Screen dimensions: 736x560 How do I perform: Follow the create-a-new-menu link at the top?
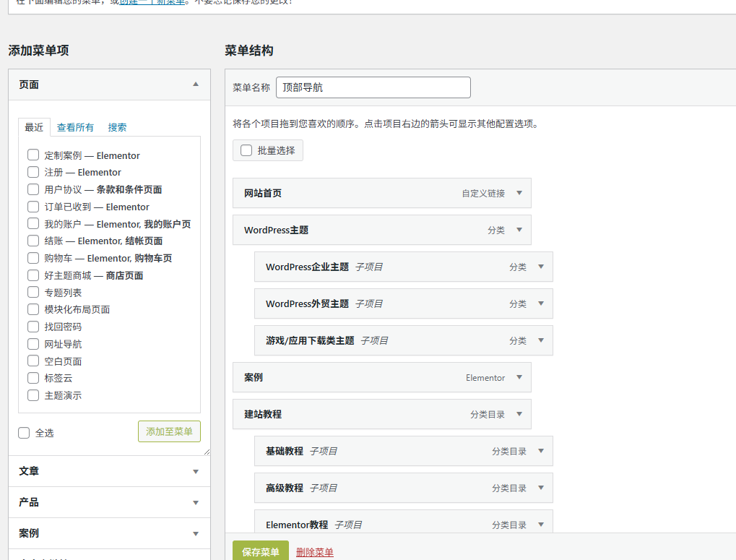tap(152, 2)
